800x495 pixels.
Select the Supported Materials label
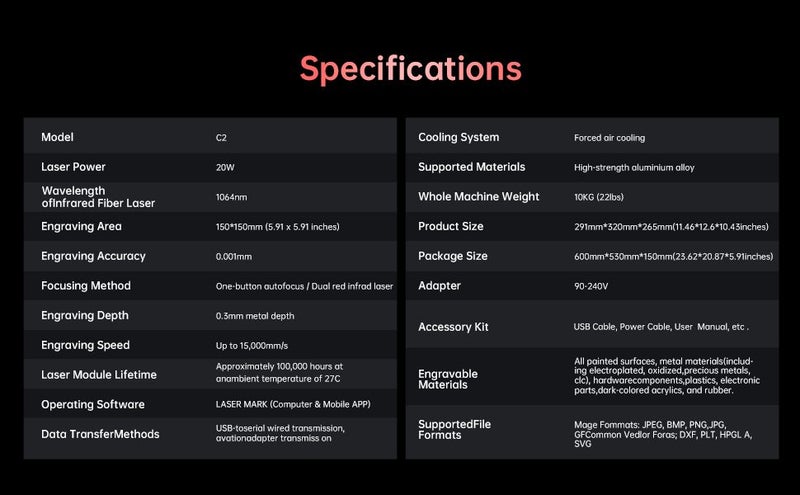[471, 167]
